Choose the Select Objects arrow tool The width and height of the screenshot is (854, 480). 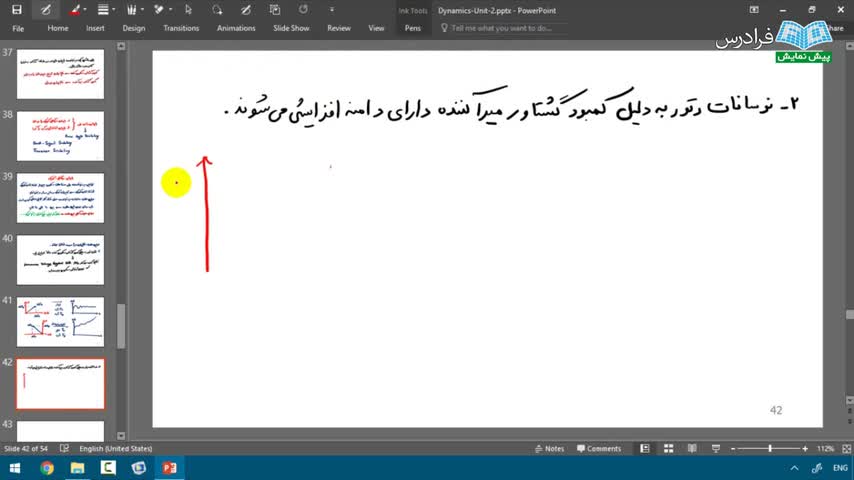[x=188, y=10]
